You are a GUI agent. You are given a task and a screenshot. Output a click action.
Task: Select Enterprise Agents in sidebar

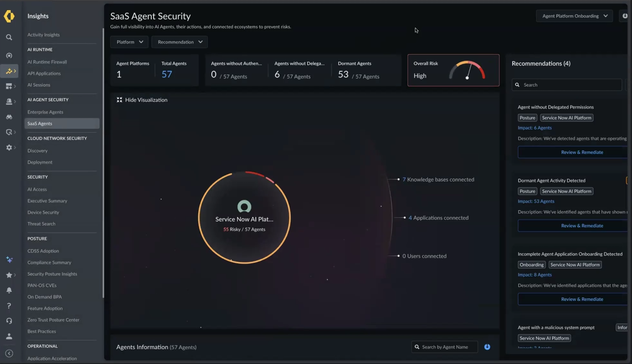click(45, 112)
